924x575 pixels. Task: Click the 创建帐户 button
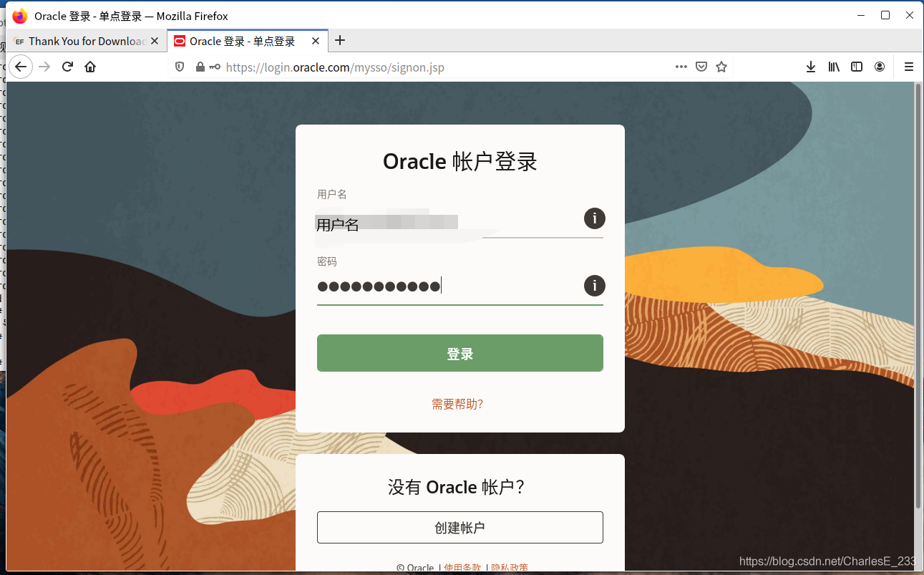460,528
